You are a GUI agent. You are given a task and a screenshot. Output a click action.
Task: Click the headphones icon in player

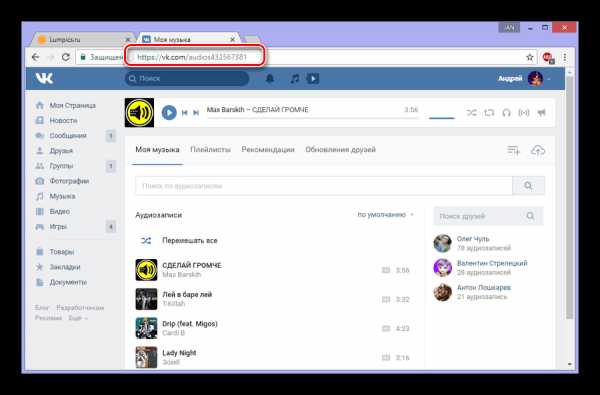pos(506,113)
